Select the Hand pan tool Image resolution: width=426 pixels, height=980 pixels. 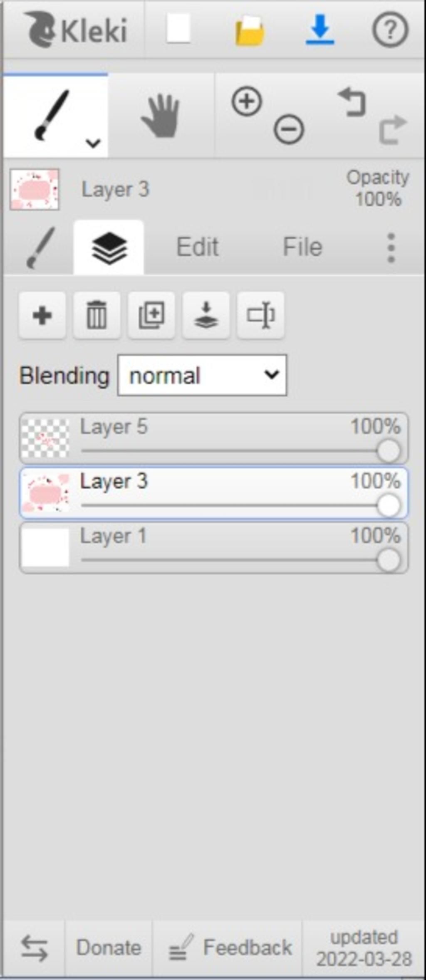161,116
